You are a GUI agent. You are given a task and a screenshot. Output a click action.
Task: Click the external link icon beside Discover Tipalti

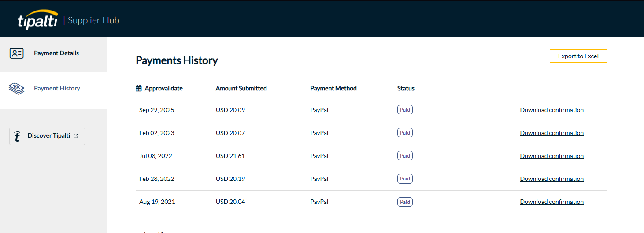click(76, 136)
